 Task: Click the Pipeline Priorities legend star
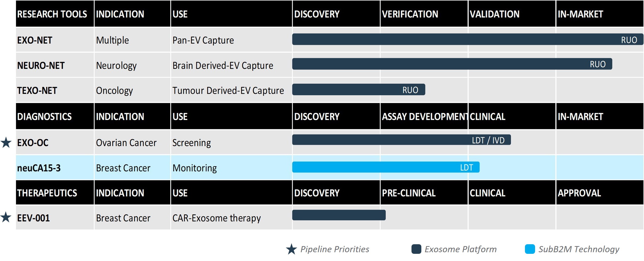click(x=291, y=249)
